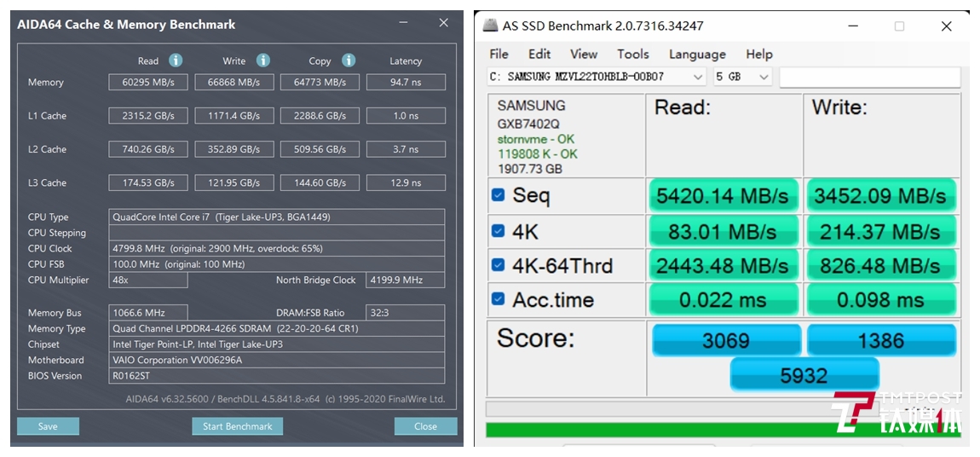Open the Tools menu in AS SSD
The height and width of the screenshot is (457, 980).
coord(633,55)
